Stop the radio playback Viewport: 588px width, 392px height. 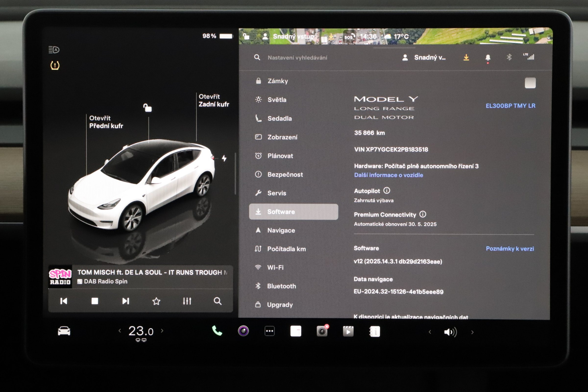95,301
